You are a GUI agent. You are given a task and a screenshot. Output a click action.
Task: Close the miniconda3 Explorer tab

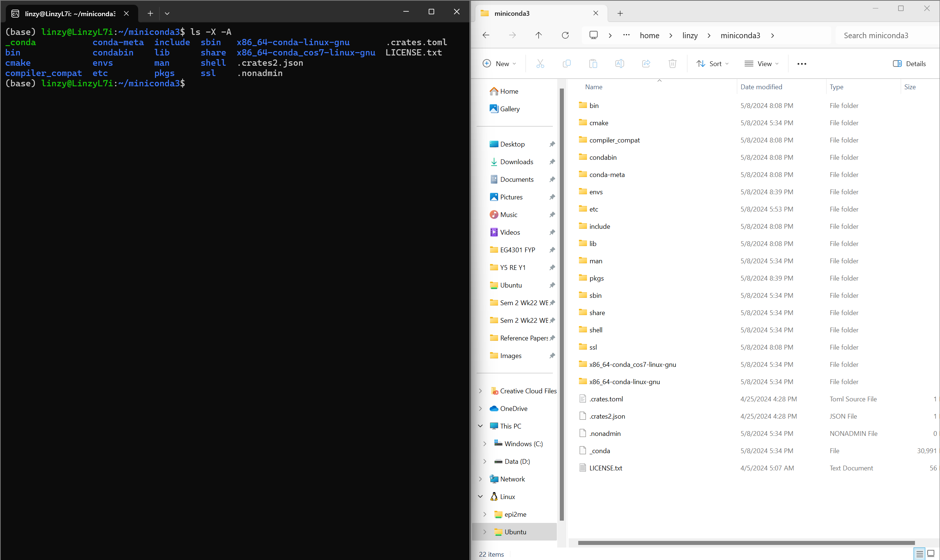(x=595, y=14)
